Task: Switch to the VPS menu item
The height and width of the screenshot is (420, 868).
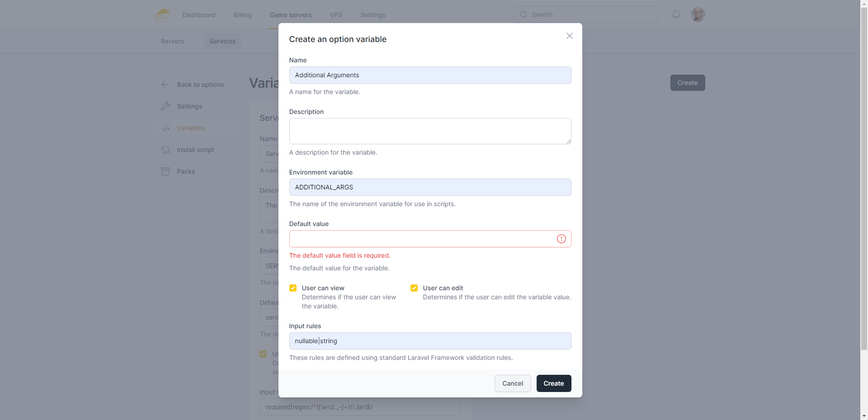Action: pos(336,15)
